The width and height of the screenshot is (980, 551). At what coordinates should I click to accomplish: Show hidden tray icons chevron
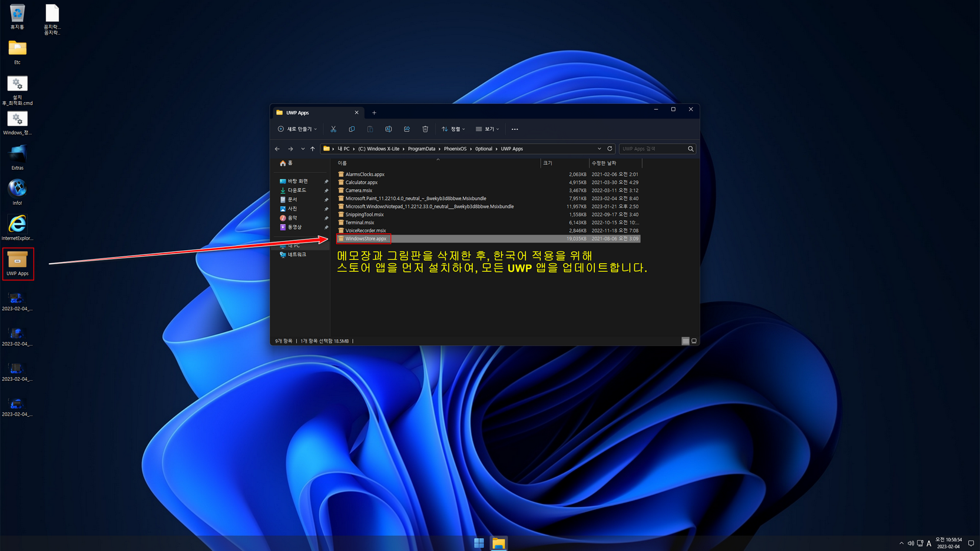pyautogui.click(x=901, y=543)
